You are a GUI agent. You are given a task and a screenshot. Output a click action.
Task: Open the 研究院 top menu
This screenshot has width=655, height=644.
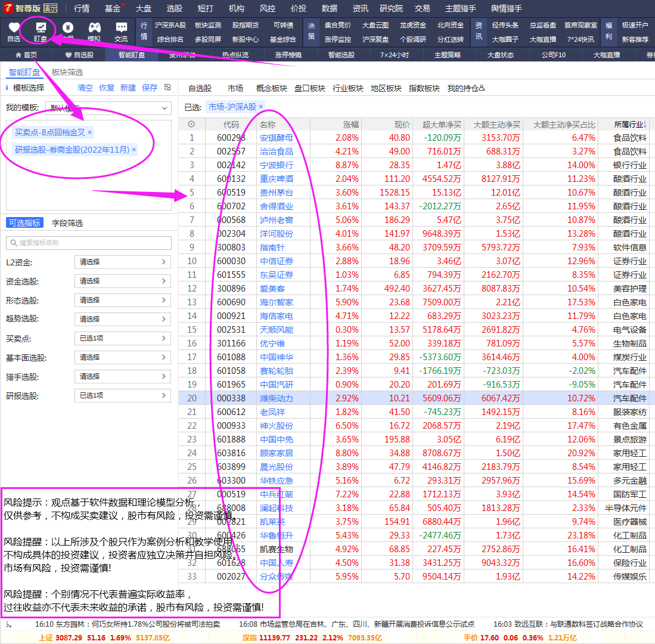[x=391, y=8]
